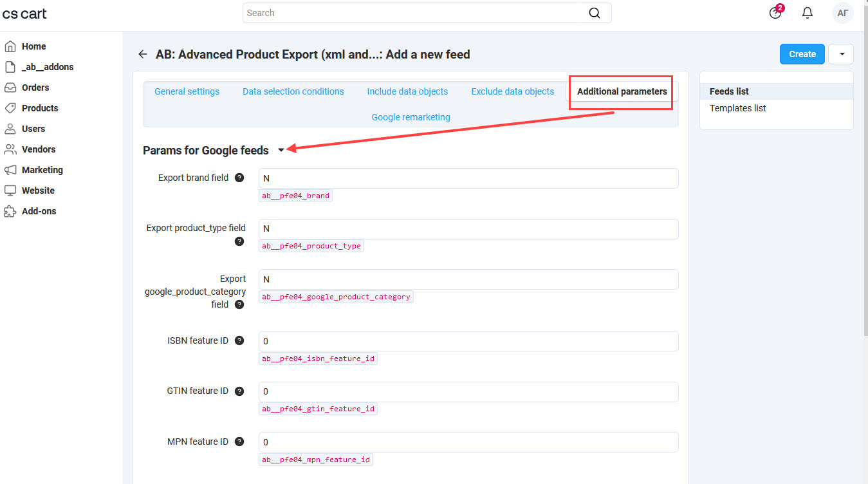This screenshot has width=868, height=484.
Task: Open the user avatar account menu
Action: [x=842, y=14]
